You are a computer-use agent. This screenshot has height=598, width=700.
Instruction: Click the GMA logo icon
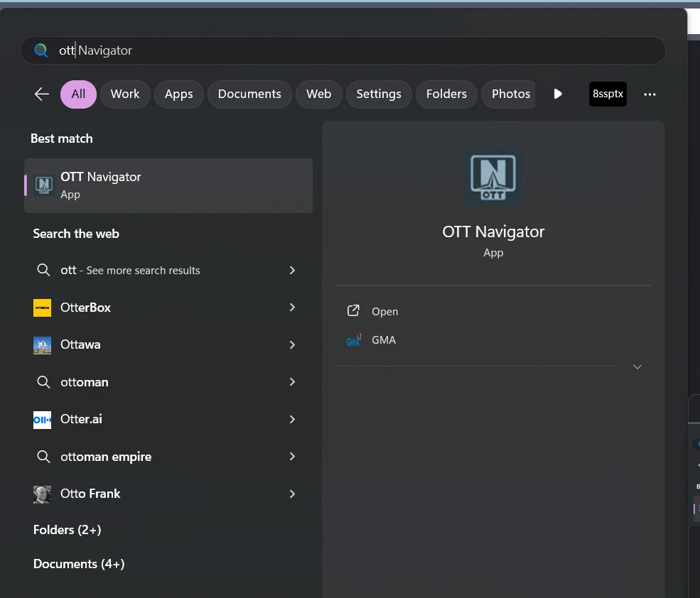[353, 340]
